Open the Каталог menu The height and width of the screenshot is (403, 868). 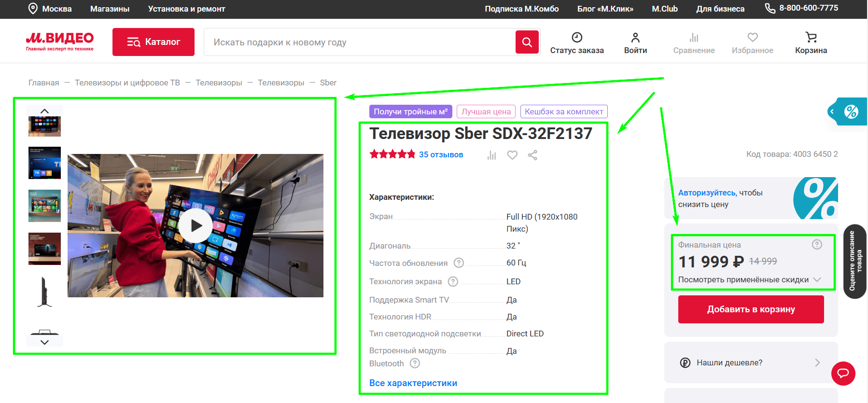pos(154,42)
